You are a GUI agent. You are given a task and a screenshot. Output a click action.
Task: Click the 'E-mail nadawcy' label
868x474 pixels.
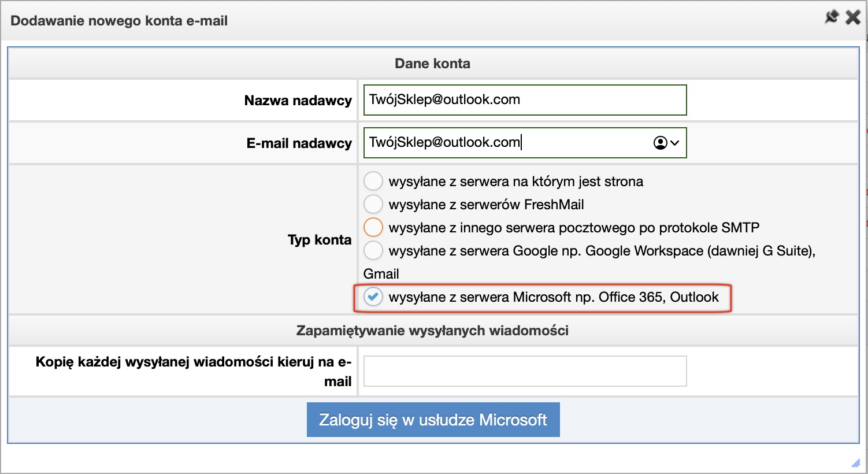[299, 143]
